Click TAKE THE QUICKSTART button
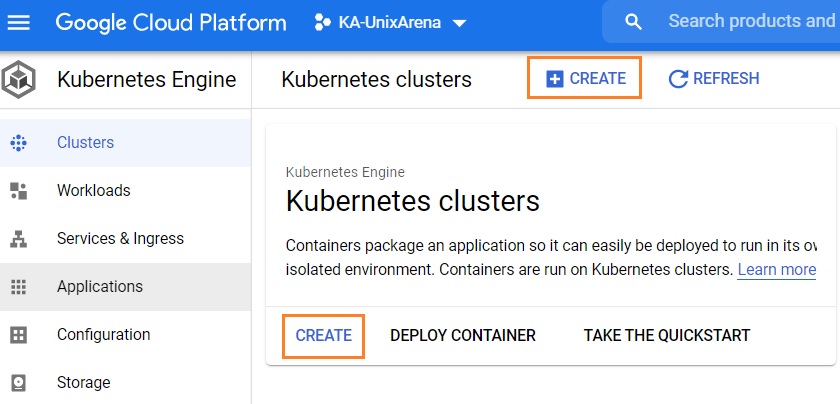840x404 pixels. coord(667,336)
